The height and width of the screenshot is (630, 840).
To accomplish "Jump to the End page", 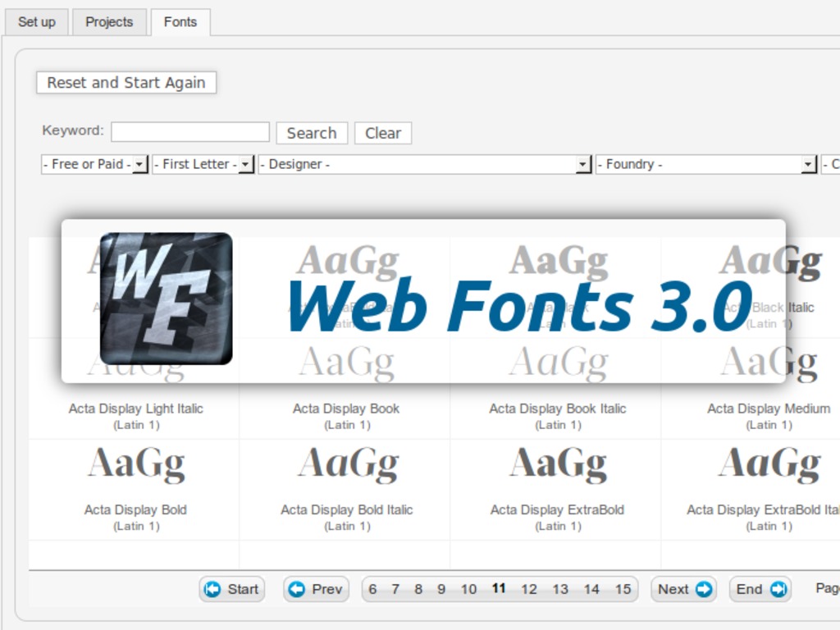I will 760,589.
